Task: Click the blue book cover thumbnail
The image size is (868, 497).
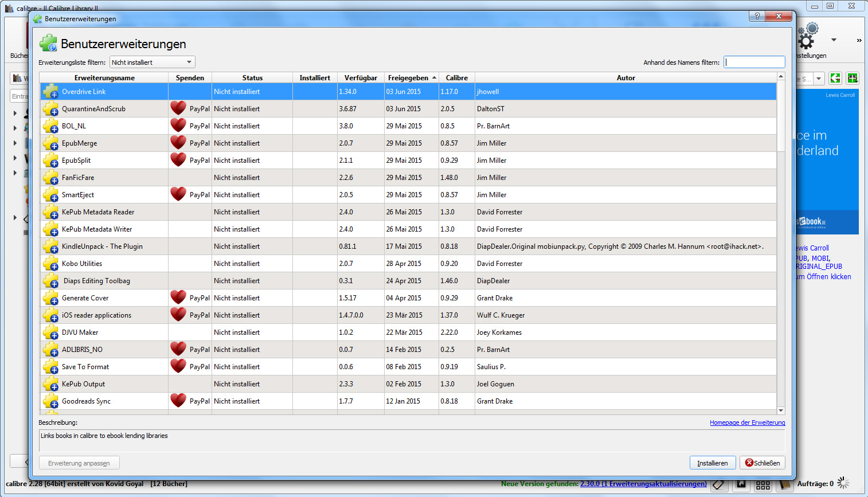Action: [x=827, y=162]
